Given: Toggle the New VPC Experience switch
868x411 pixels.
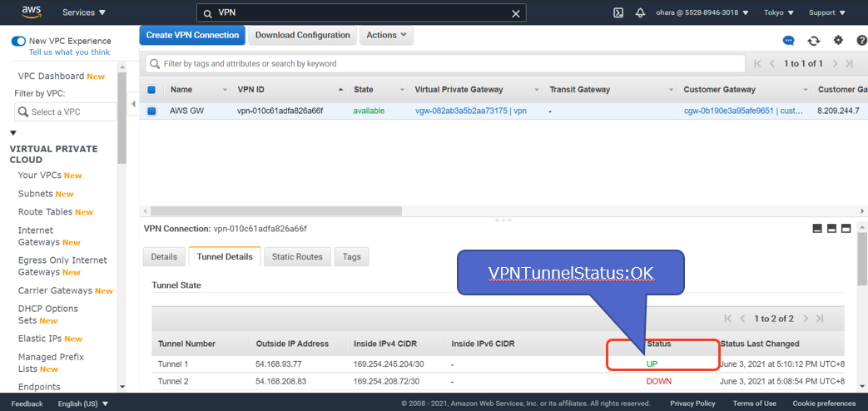Looking at the screenshot, I should [18, 41].
